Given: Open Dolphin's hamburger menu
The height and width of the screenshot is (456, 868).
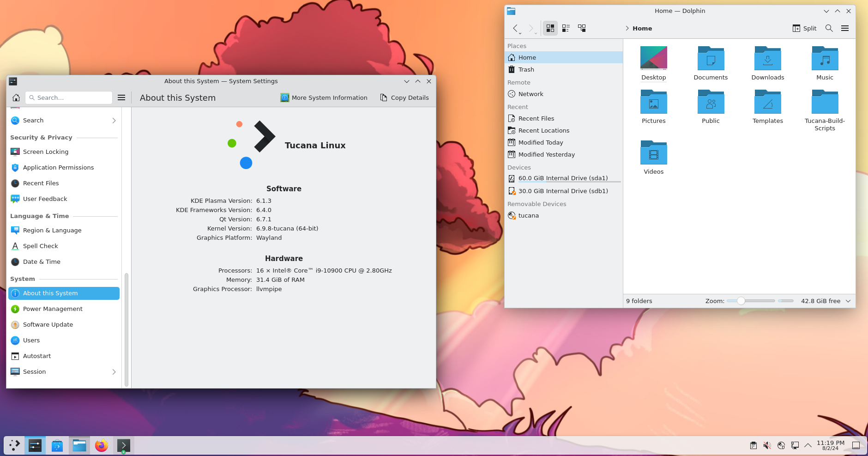Looking at the screenshot, I should 844,28.
